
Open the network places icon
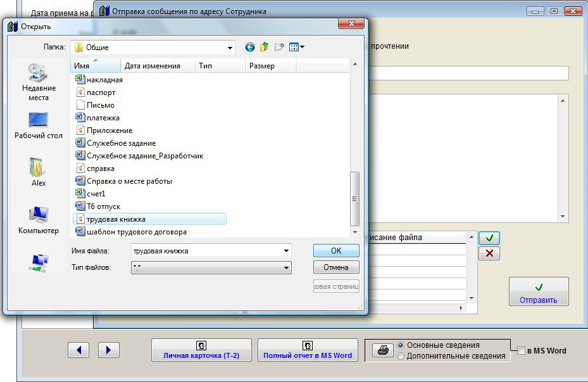point(39,263)
